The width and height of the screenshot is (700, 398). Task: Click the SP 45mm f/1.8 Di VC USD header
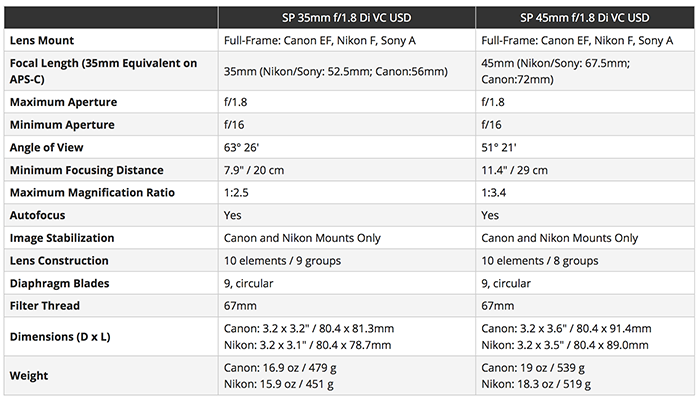pos(584,18)
